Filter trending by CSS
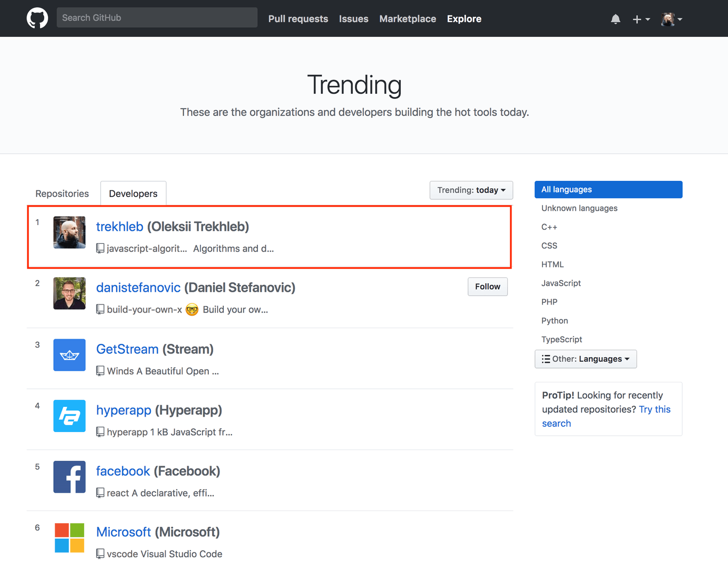This screenshot has width=728, height=568. (549, 245)
